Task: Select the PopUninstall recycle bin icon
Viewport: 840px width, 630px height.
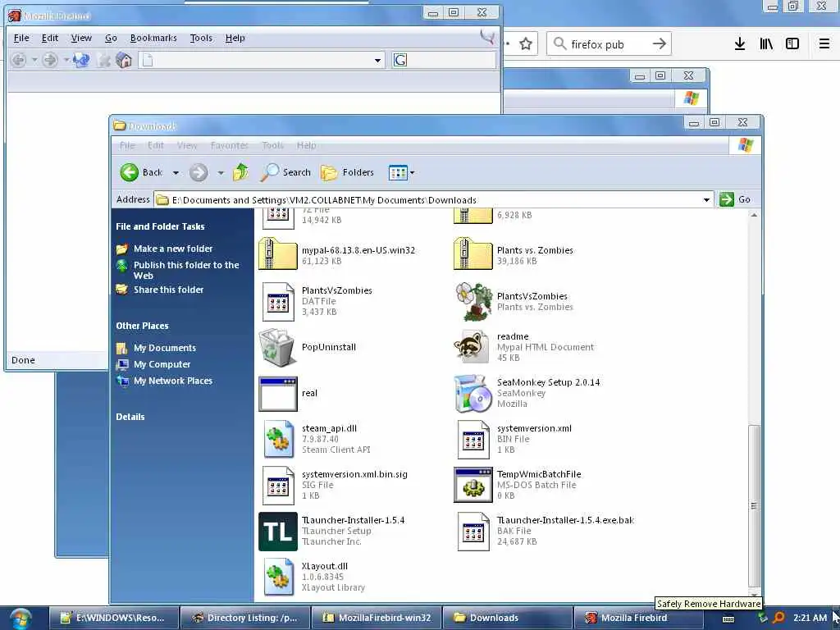Action: 277,347
